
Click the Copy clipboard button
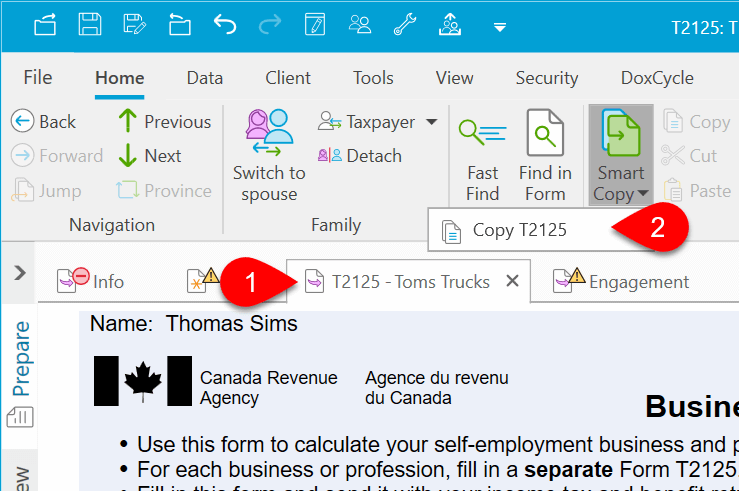[697, 122]
